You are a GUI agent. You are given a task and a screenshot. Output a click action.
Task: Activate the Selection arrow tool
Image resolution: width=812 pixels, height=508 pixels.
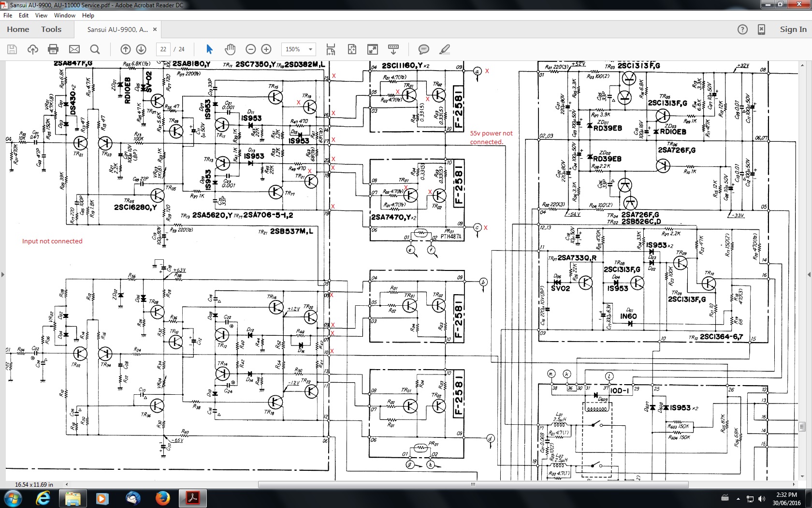pos(209,49)
